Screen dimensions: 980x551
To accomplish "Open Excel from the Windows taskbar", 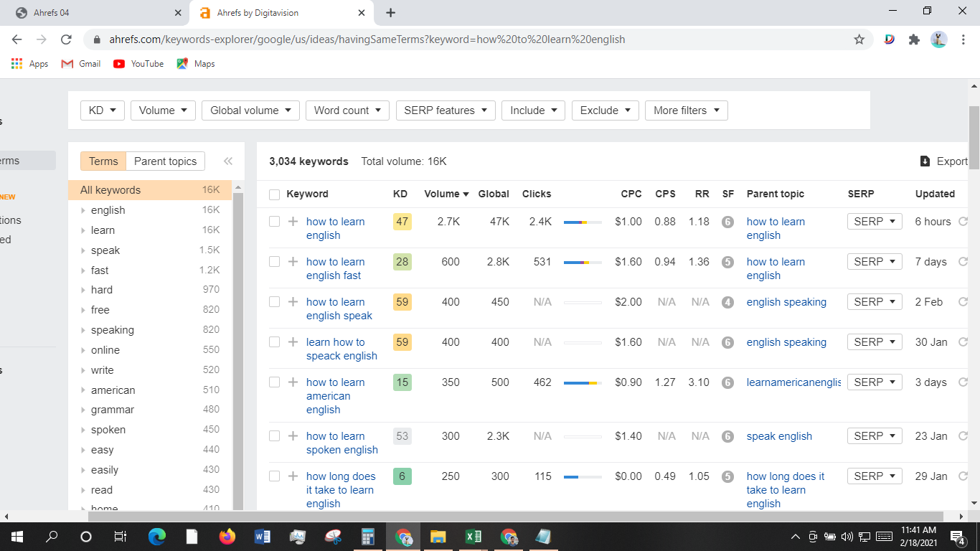I will coord(473,536).
